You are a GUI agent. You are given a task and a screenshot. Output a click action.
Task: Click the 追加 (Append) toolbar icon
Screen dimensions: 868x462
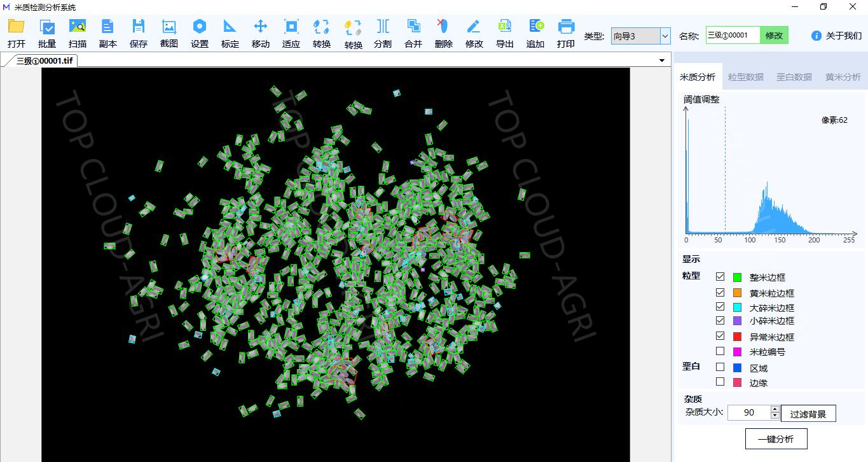[x=536, y=27]
